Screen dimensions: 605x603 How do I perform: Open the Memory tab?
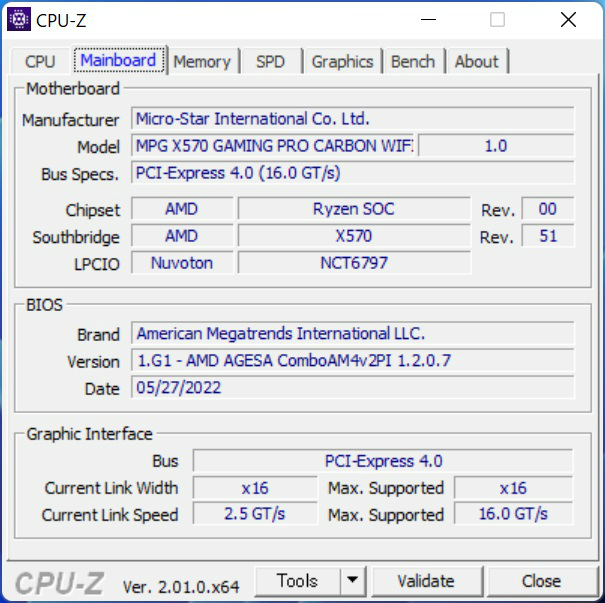pyautogui.click(x=202, y=61)
